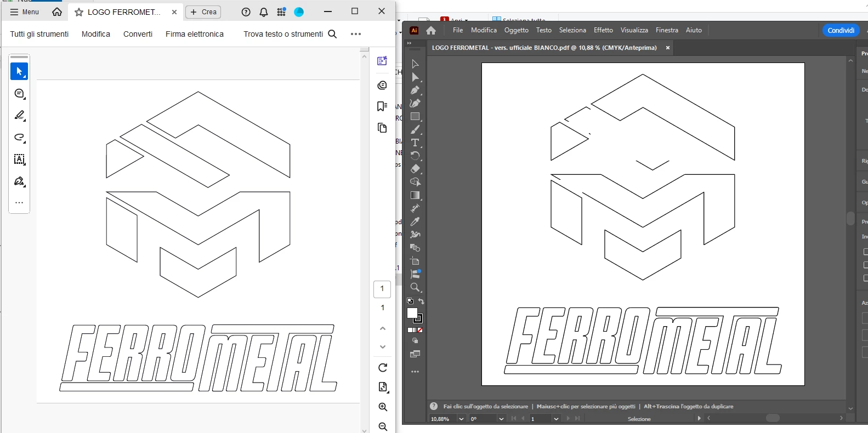Viewport: 868px width, 433px height.
Task: Edit Illustrator toolbar via ellipsis
Action: [x=415, y=372]
